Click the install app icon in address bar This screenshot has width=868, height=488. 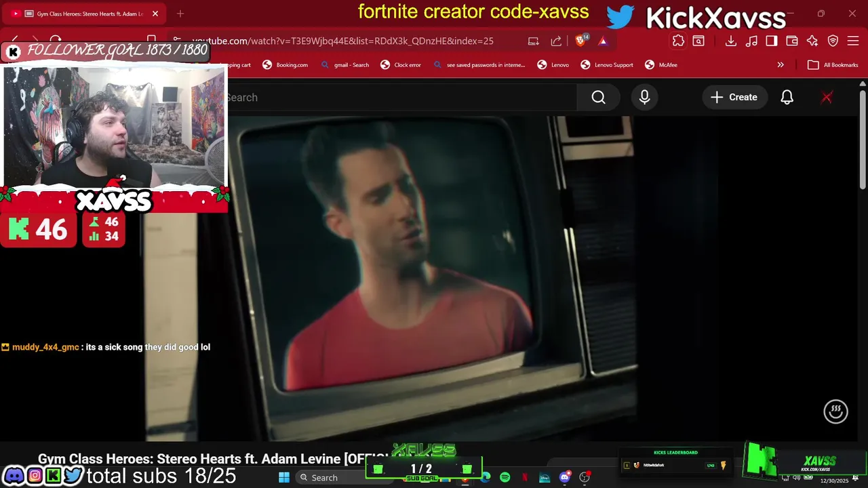click(534, 41)
